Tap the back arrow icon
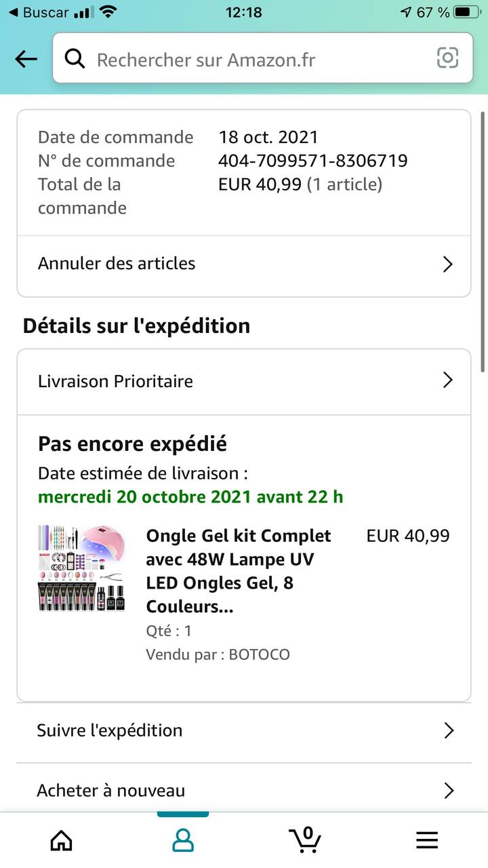The image size is (488, 868). pos(26,60)
